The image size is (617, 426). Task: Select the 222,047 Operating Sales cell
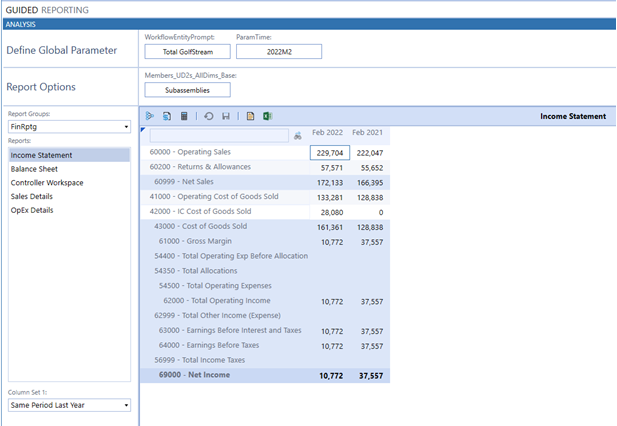click(370, 153)
